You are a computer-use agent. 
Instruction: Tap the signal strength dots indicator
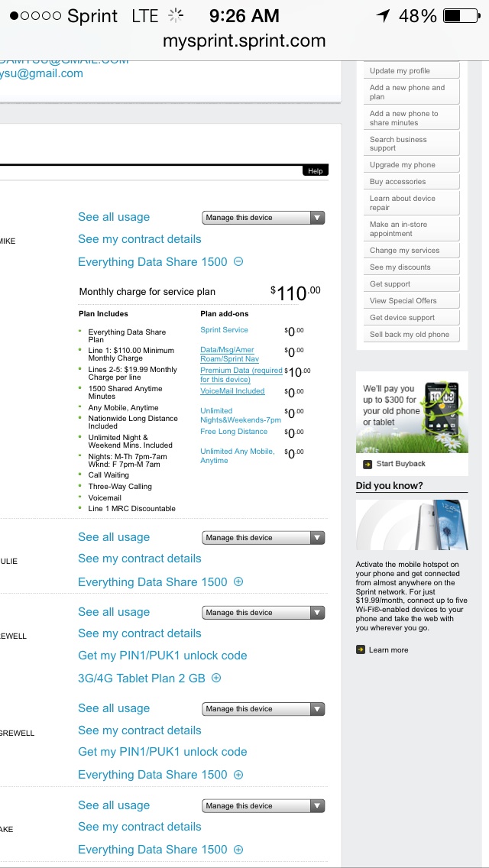pos(35,16)
